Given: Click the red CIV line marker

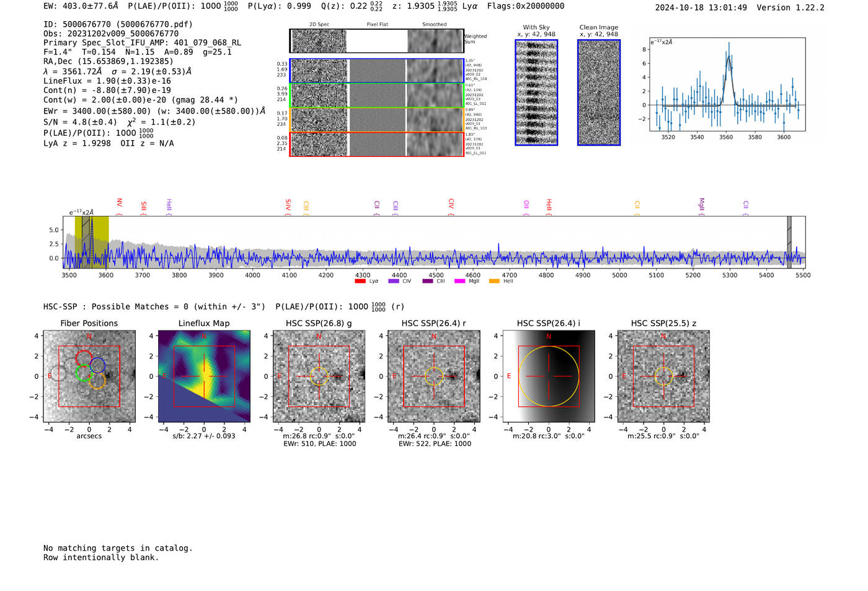Looking at the screenshot, I should tap(451, 207).
